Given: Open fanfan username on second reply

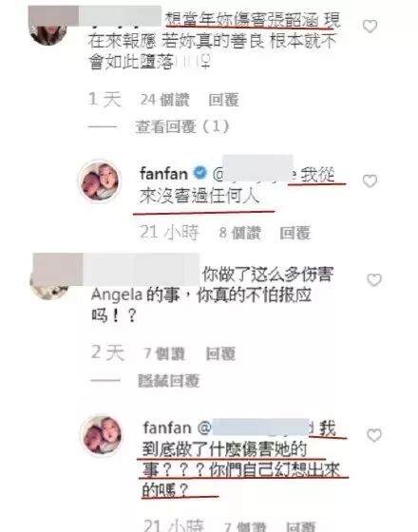Looking at the screenshot, I should 167,427.
